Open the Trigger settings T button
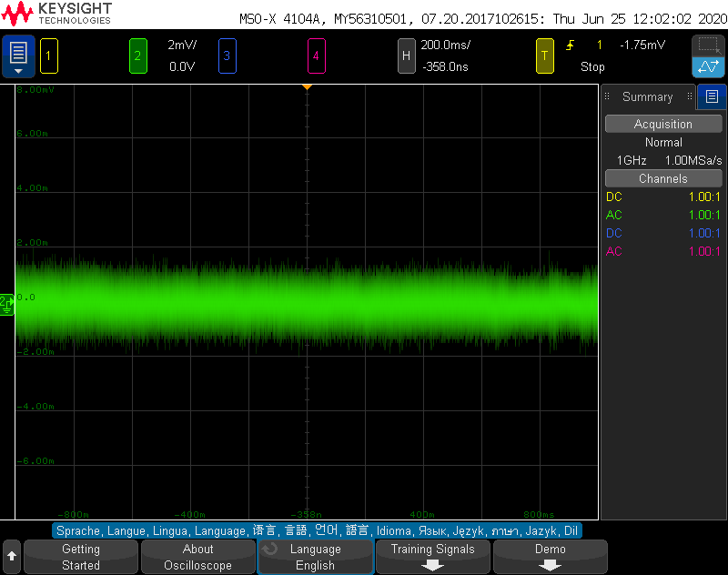This screenshot has height=575, width=728. (544, 56)
